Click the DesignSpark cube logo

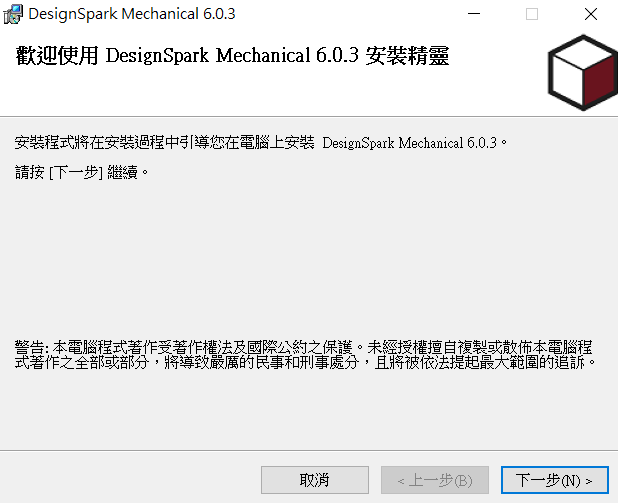[583, 73]
